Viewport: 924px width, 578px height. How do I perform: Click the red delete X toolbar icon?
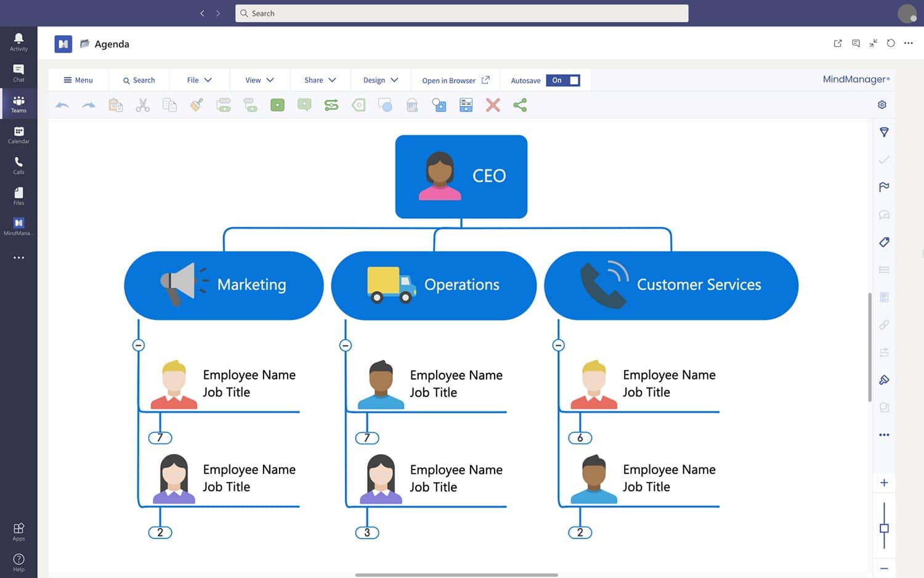tap(492, 105)
